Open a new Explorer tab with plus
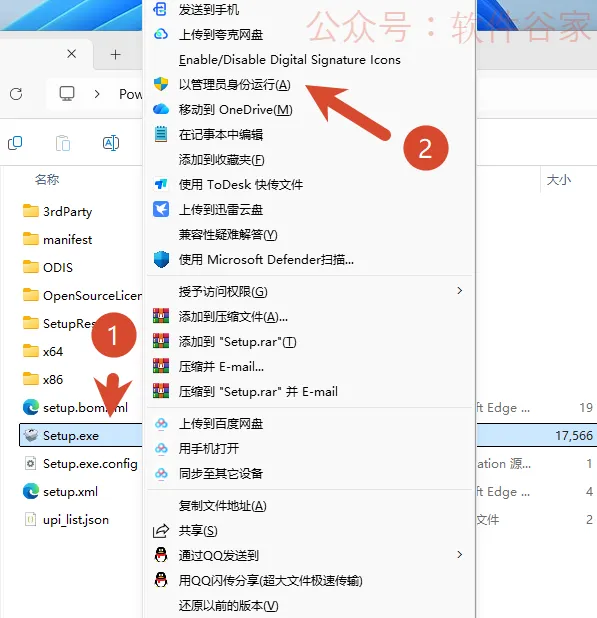The height and width of the screenshot is (618, 597). 115,54
